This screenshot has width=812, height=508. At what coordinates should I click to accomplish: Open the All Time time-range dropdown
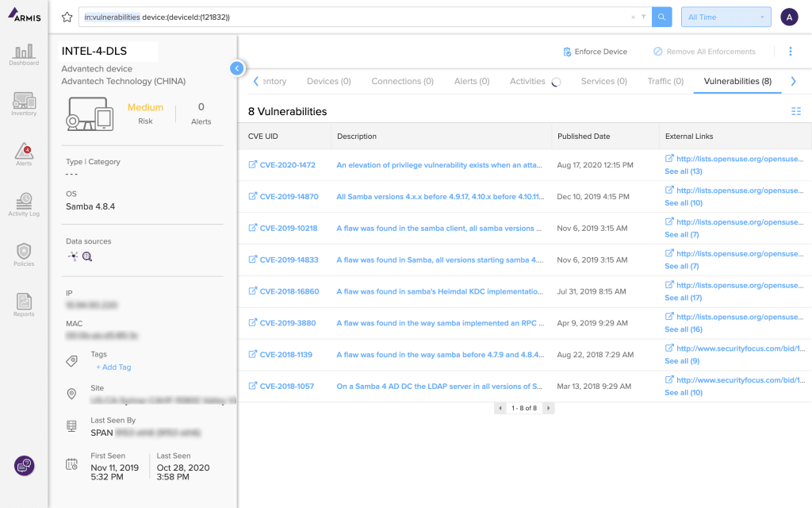(x=726, y=17)
